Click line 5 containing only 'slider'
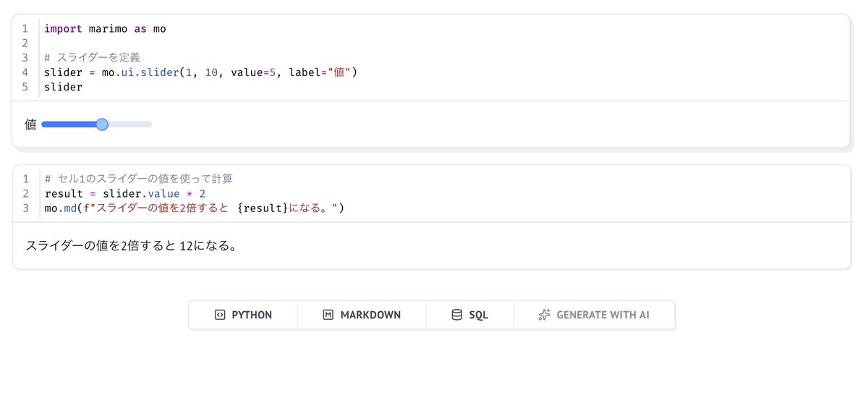 click(x=63, y=87)
